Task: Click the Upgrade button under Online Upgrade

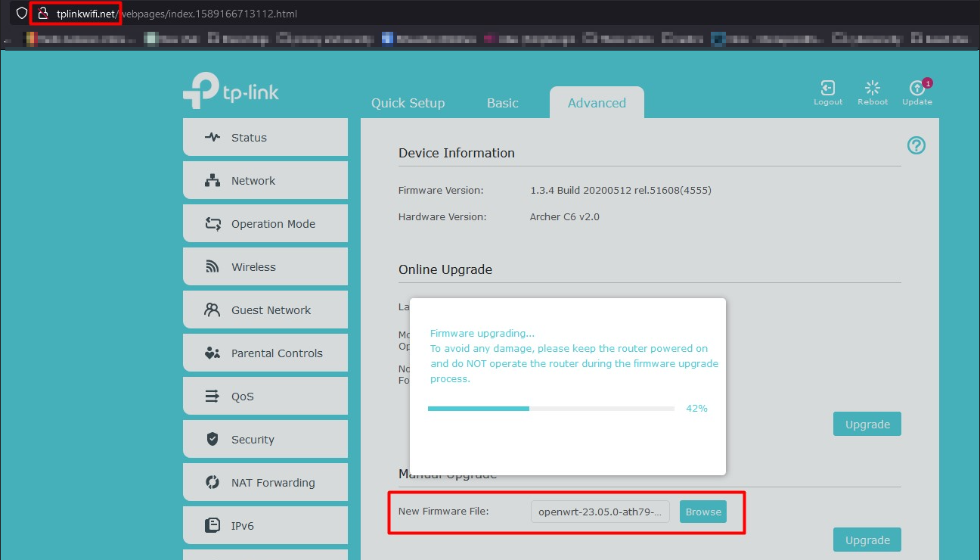Action: tap(867, 424)
